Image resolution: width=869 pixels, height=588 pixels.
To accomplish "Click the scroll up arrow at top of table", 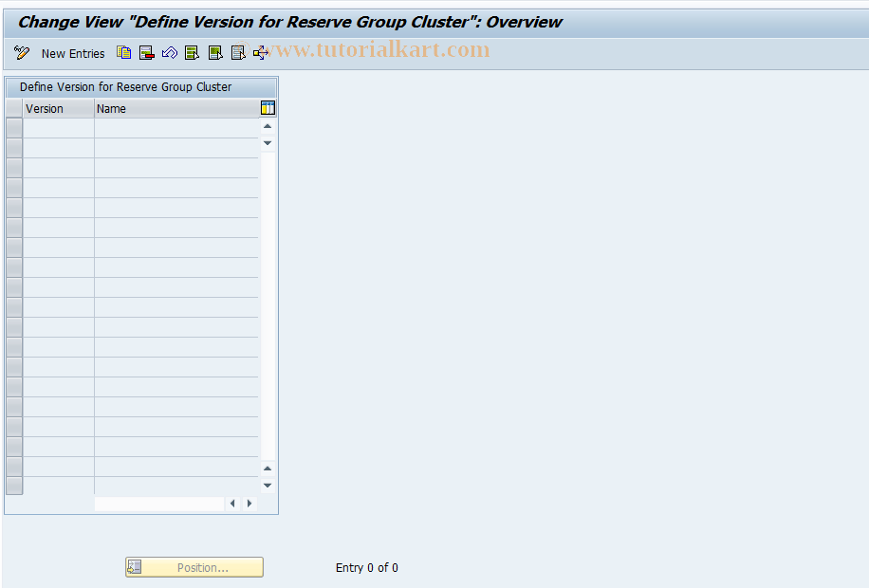I will [x=268, y=126].
